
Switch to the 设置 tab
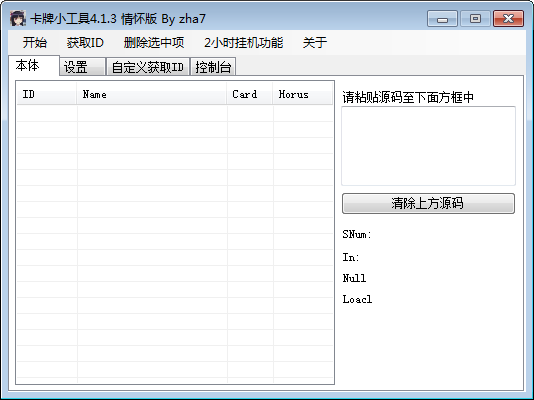(82, 67)
